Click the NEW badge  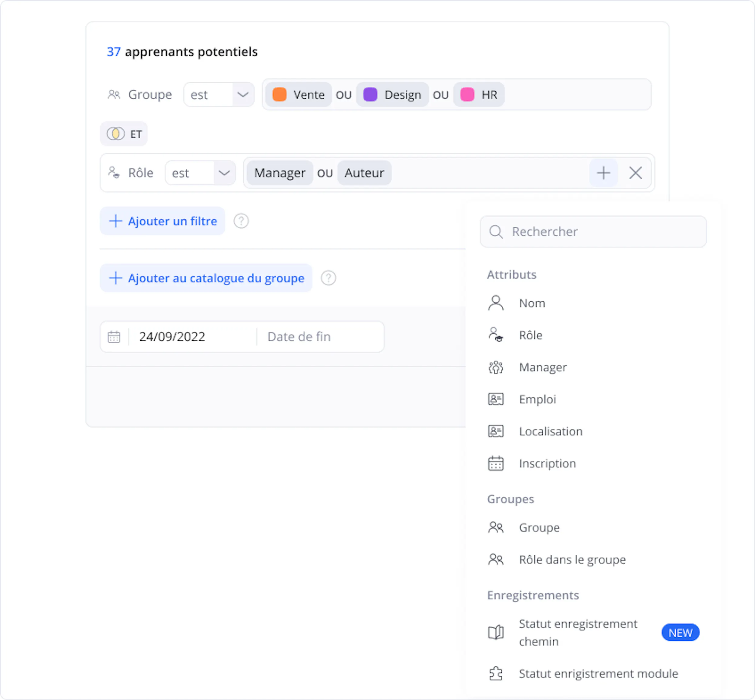680,633
